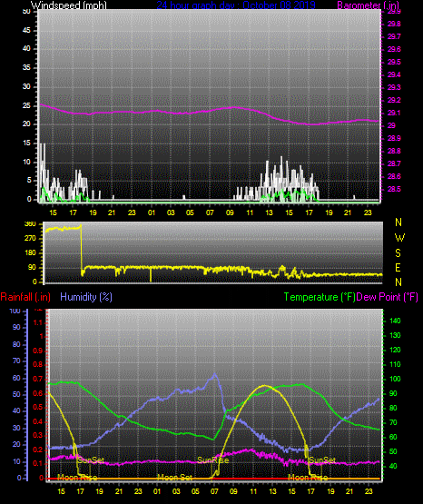The image size is (423, 504).
Task: Click 360 on the wind direction scale
Action: (30, 224)
